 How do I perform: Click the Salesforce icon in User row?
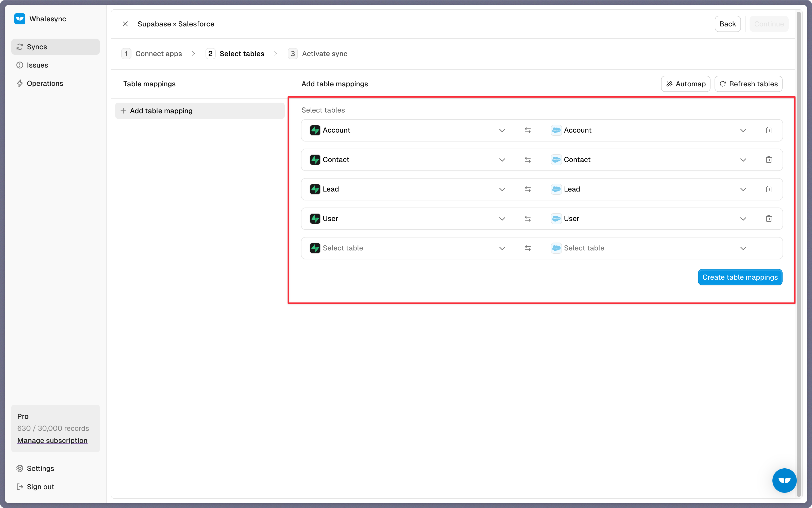pyautogui.click(x=556, y=219)
